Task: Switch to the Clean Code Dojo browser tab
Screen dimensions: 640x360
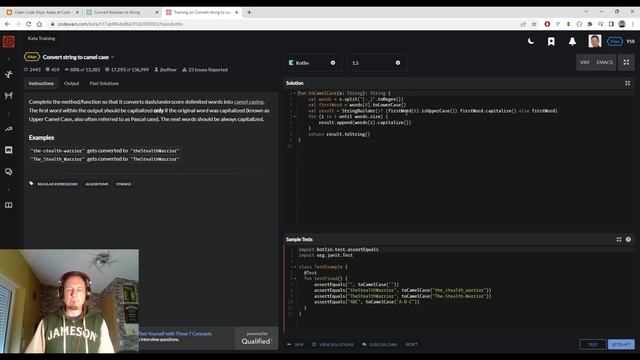Action: 42,12
